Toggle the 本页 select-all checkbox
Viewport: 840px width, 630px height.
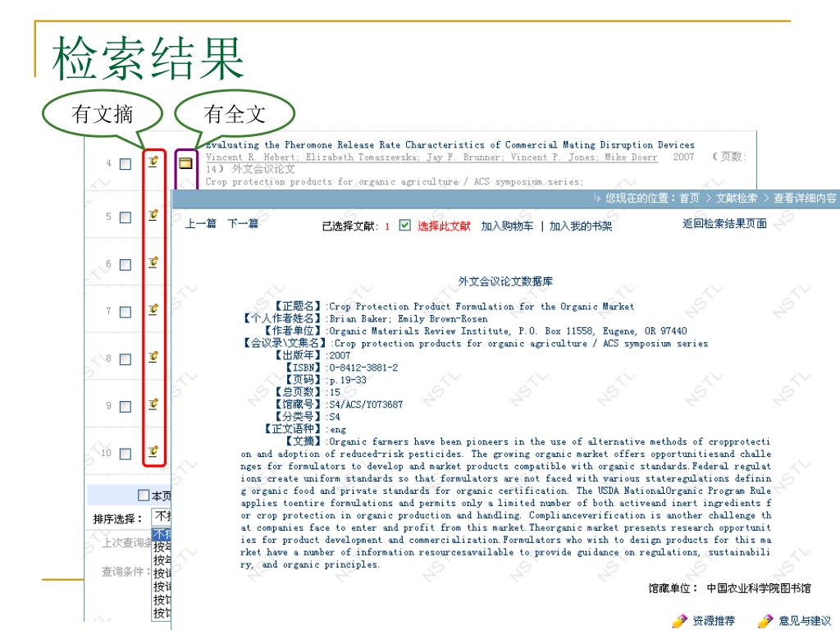point(144,495)
